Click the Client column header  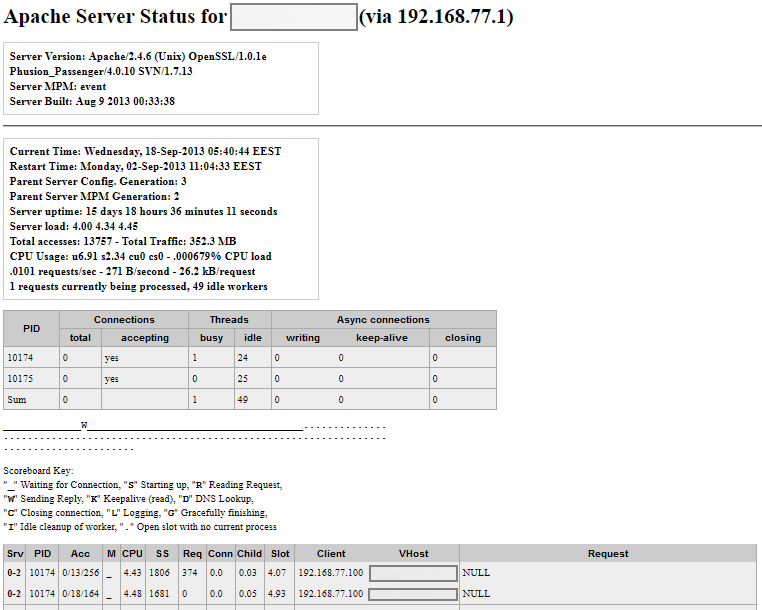[331, 554]
